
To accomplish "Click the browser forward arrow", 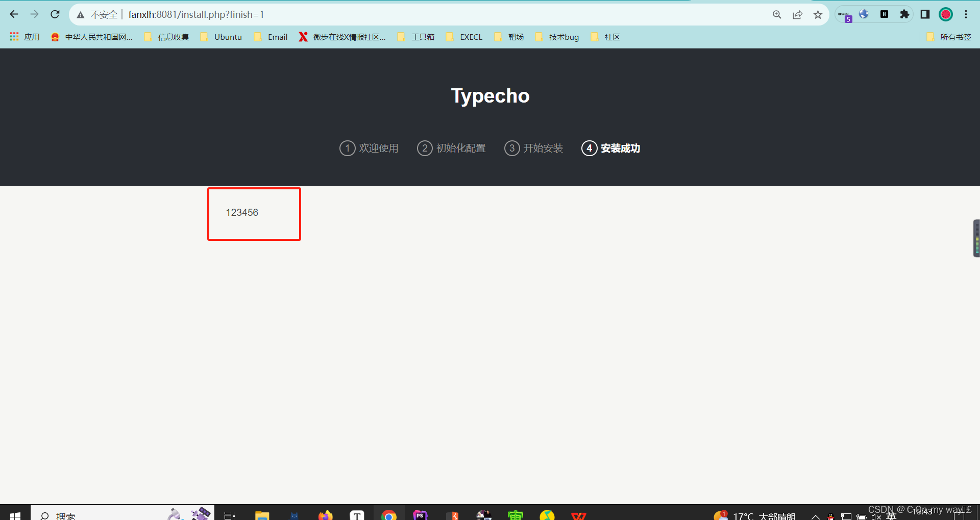I will pyautogui.click(x=34, y=14).
